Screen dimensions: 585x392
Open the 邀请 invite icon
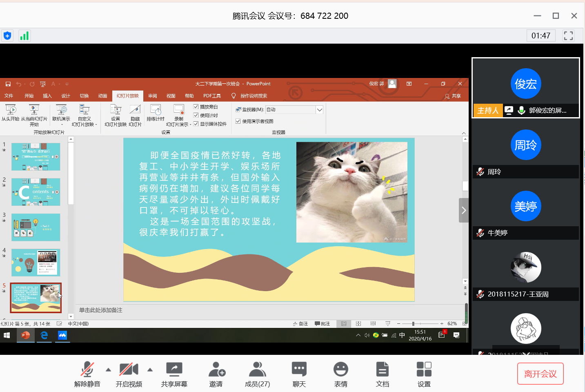[216, 370]
